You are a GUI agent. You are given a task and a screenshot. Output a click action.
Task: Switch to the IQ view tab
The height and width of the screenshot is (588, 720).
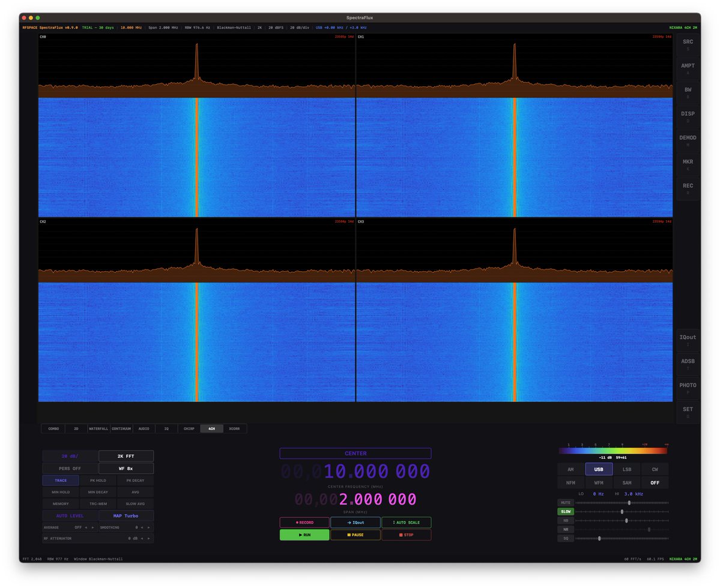pos(166,429)
